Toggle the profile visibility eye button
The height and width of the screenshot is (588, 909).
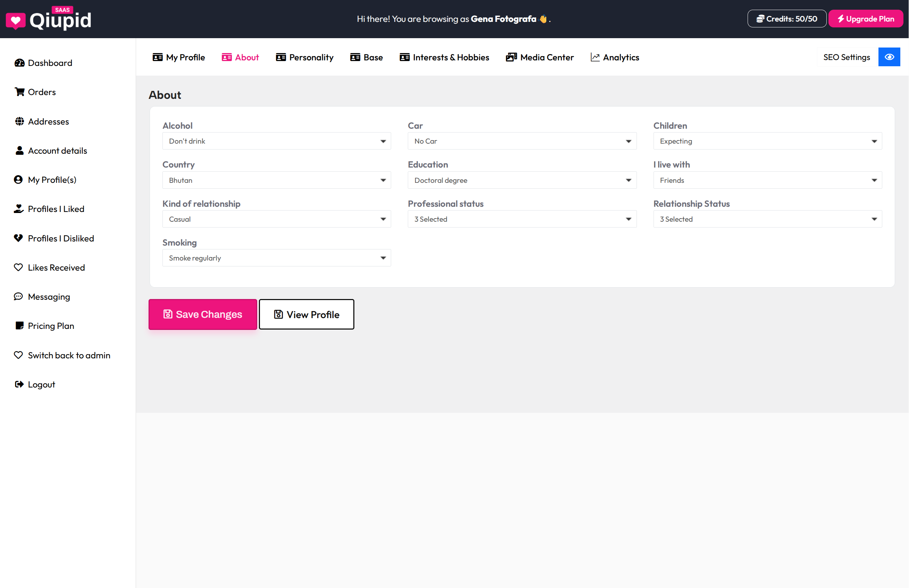tap(889, 57)
